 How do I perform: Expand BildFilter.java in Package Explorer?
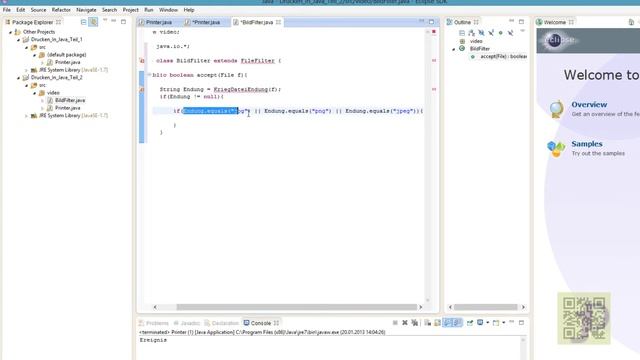pos(42,100)
